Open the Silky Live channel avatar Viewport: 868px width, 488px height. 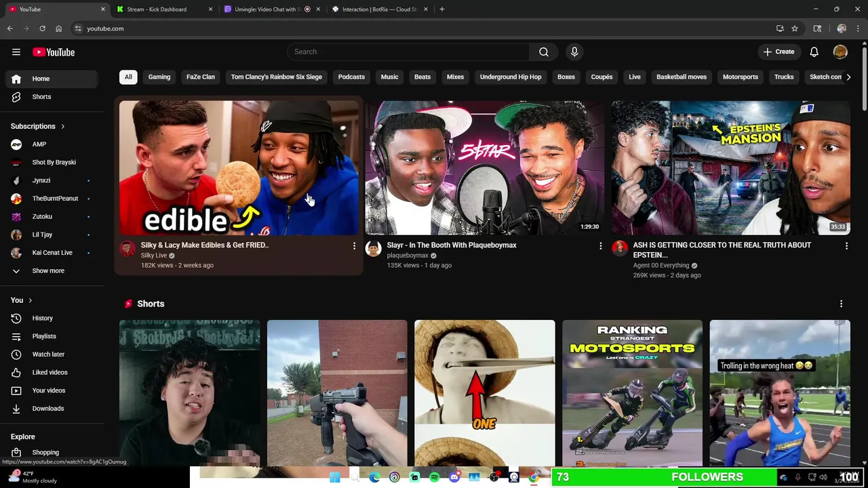click(x=127, y=249)
